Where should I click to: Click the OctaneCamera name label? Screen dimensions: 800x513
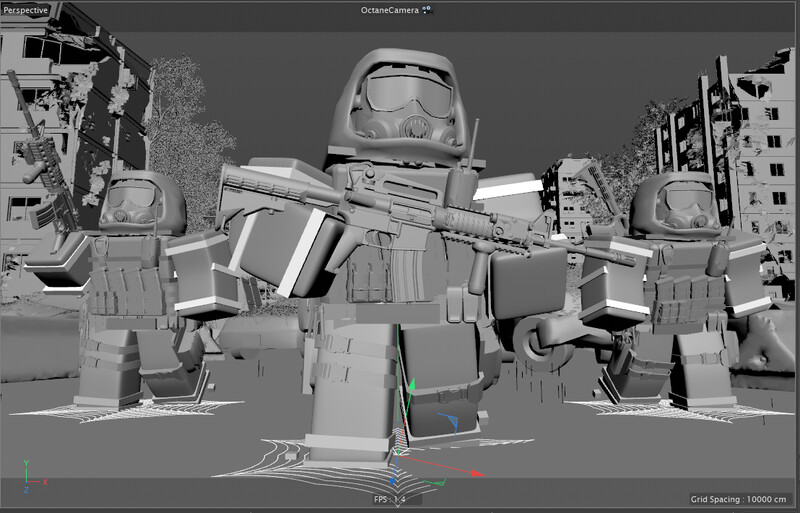tap(390, 10)
